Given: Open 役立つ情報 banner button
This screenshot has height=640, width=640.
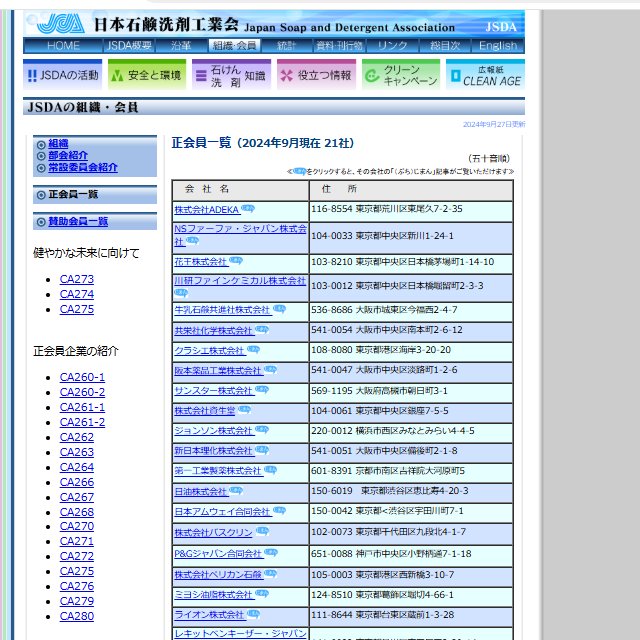Looking at the screenshot, I should tap(316, 74).
